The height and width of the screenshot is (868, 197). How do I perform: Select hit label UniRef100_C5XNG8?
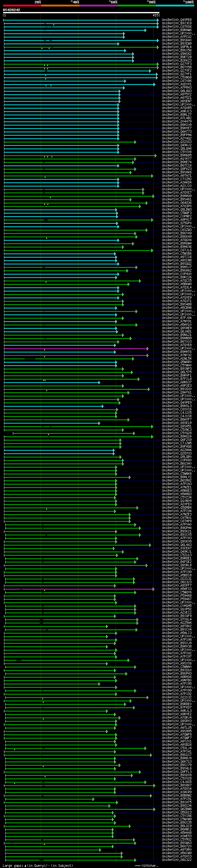(x=177, y=78)
